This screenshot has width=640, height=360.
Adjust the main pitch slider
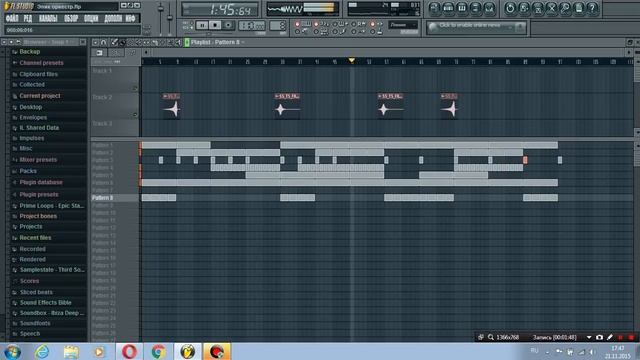[170, 18]
